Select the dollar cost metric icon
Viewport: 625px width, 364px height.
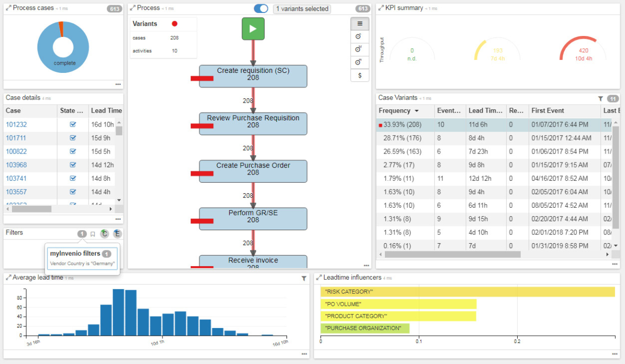click(x=359, y=75)
